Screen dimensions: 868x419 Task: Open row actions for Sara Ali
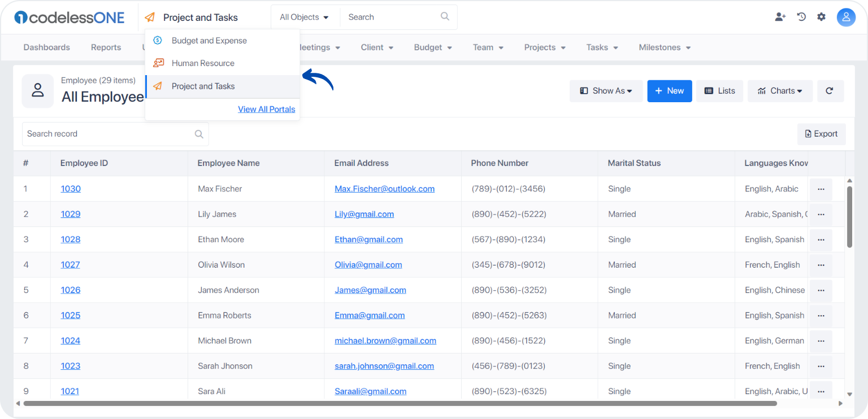coord(821,391)
